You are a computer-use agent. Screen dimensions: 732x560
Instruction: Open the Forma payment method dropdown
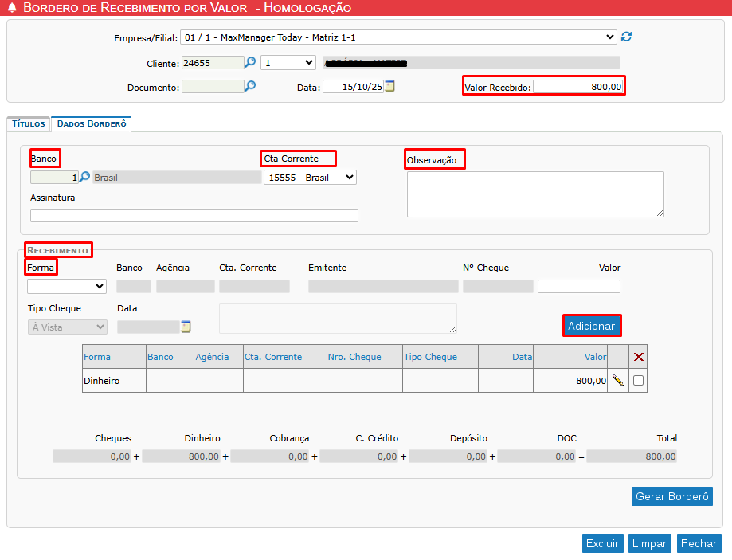[x=67, y=287]
